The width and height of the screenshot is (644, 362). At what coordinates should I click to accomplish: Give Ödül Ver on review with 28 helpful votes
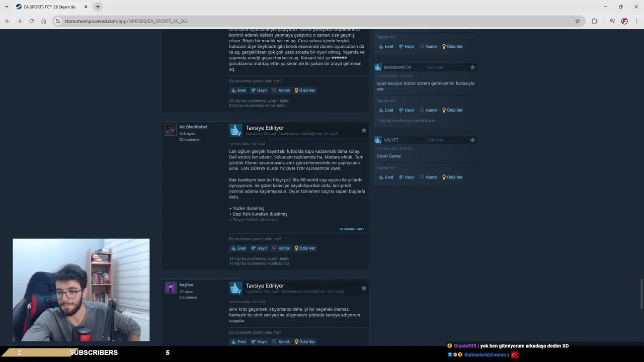(x=305, y=90)
